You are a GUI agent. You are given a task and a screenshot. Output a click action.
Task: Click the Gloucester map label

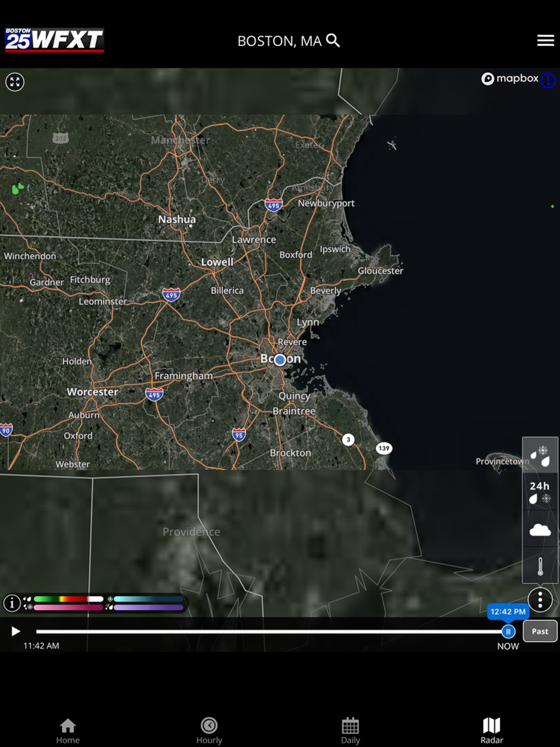[x=381, y=271]
